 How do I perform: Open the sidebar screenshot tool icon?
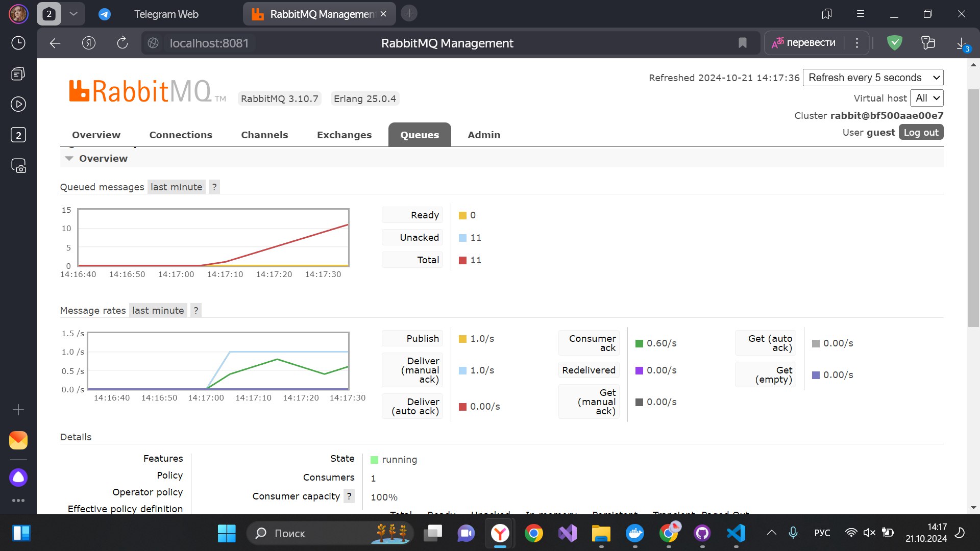pyautogui.click(x=18, y=166)
